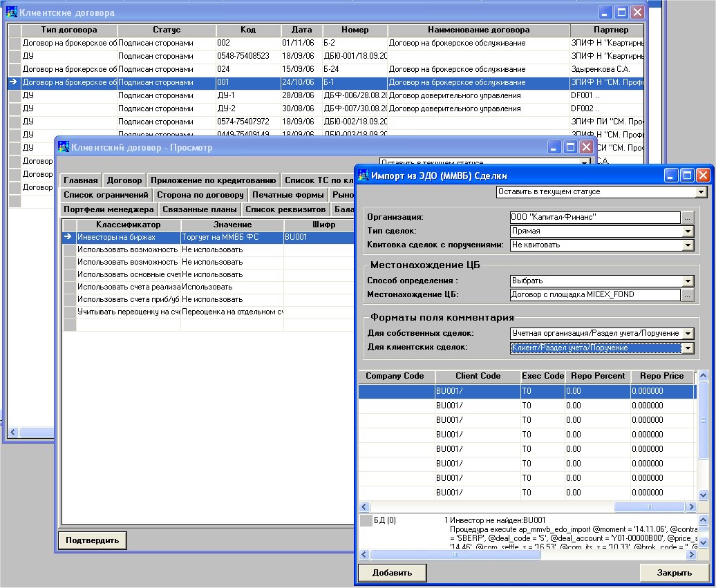Click the import table vertical scrollbar thumb
This screenshot has width=716, height=588.
(704, 420)
